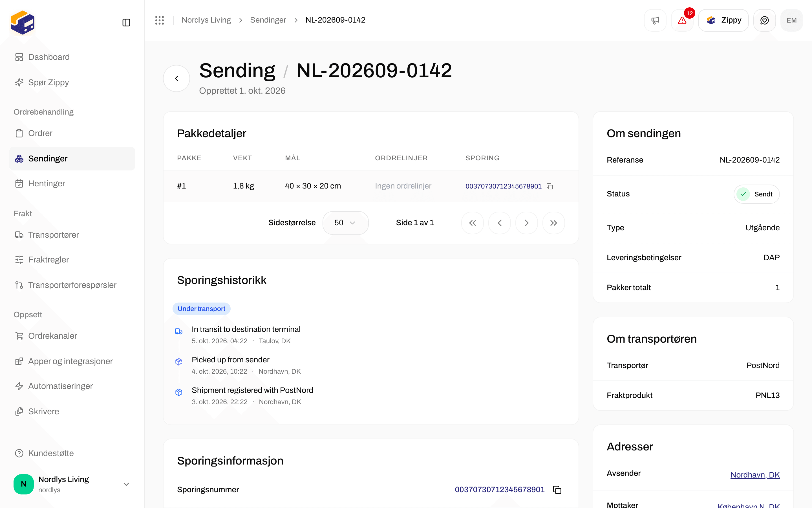Click the green N avatar
The width and height of the screenshot is (812, 508).
pos(23,484)
